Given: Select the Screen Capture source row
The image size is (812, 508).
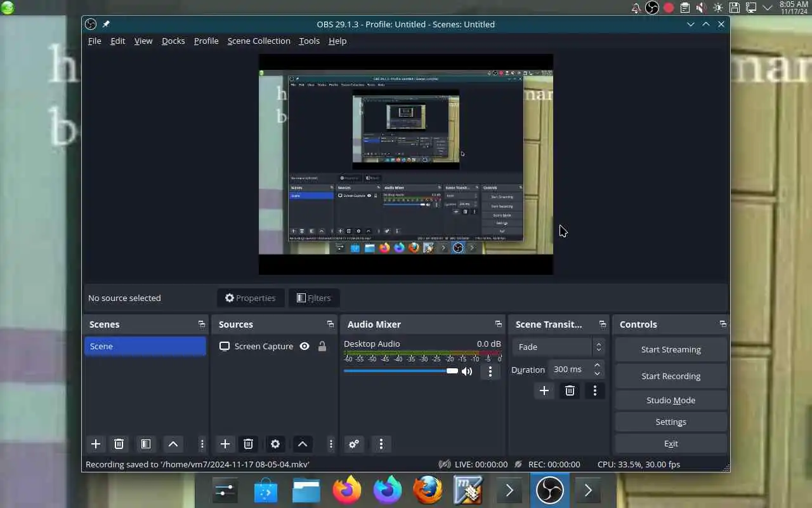Looking at the screenshot, I should (x=273, y=346).
